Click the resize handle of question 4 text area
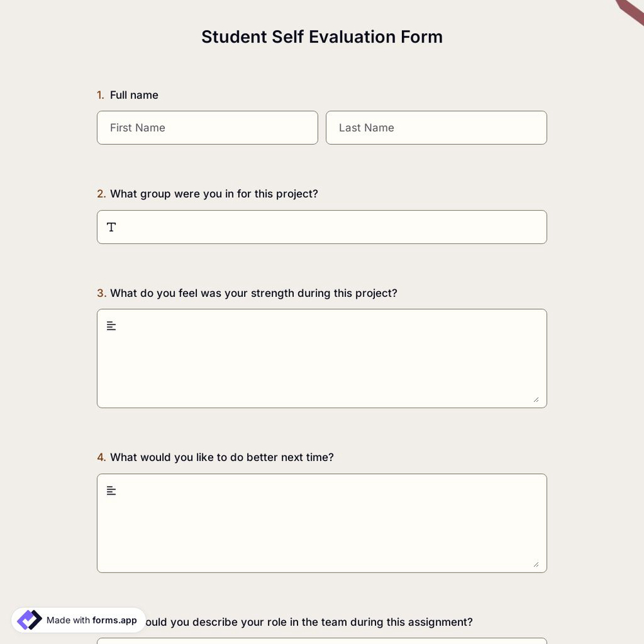The image size is (644, 644). [x=536, y=565]
